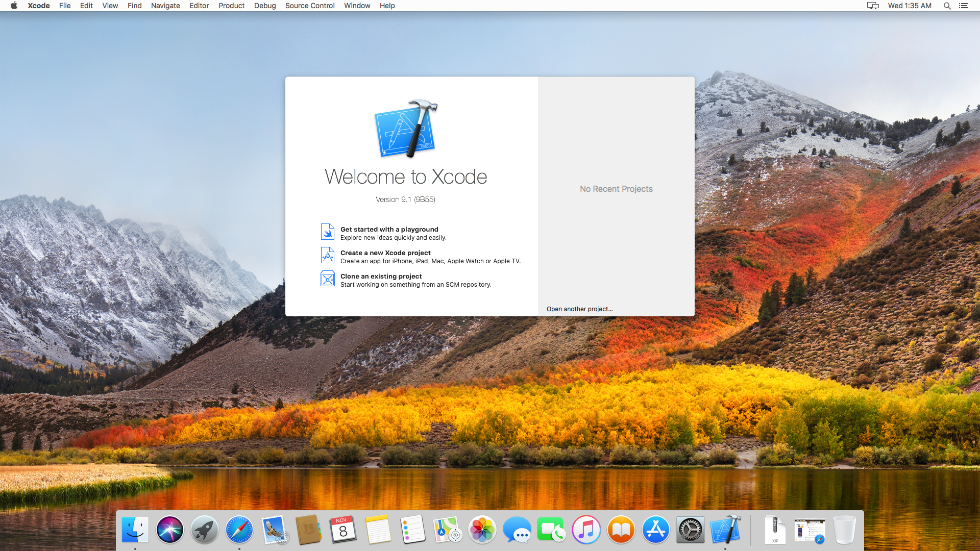Open the Find menu
This screenshot has height=551, width=980.
134,6
